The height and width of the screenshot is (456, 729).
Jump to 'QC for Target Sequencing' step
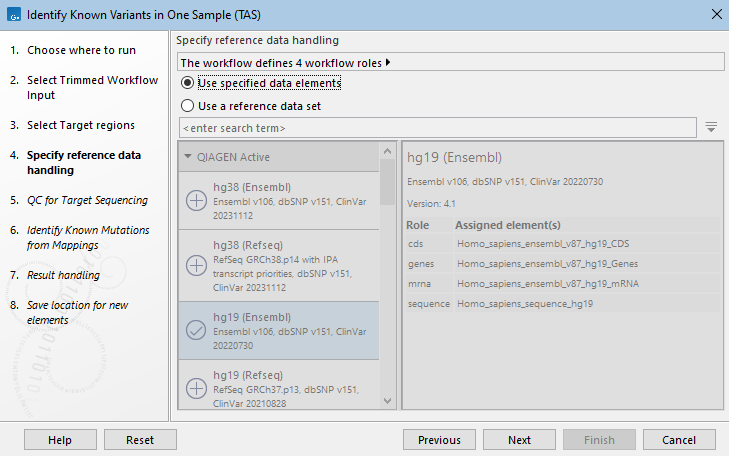pos(87,200)
